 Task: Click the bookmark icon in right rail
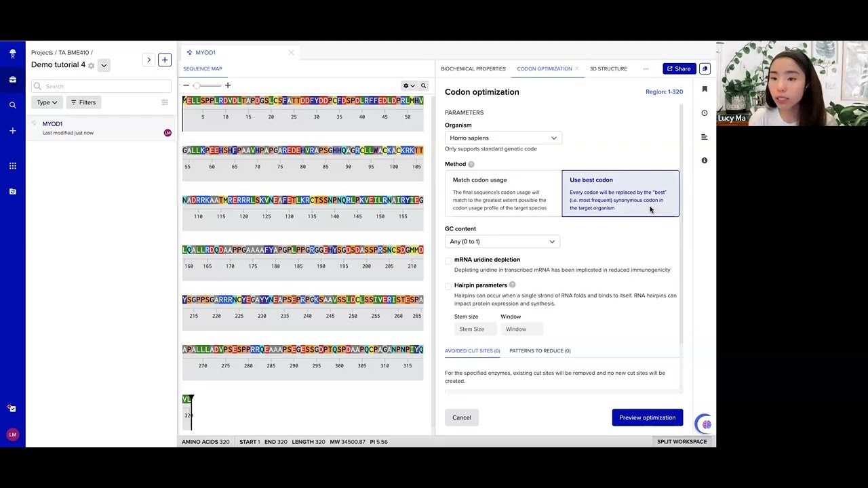tap(705, 89)
